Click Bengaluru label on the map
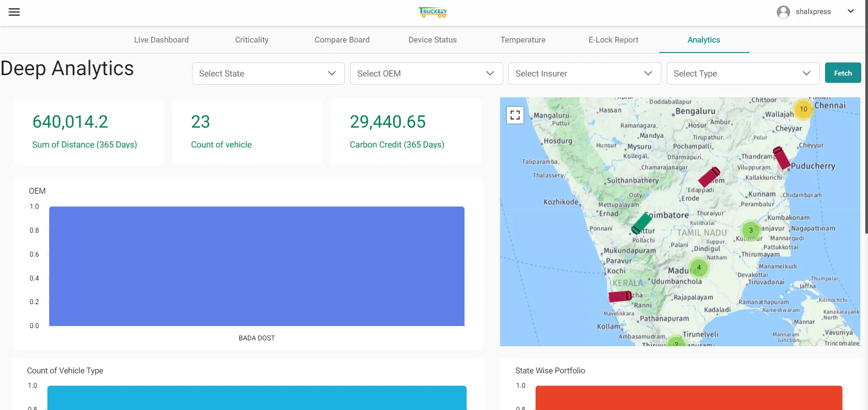868x410 pixels. pyautogui.click(x=696, y=111)
